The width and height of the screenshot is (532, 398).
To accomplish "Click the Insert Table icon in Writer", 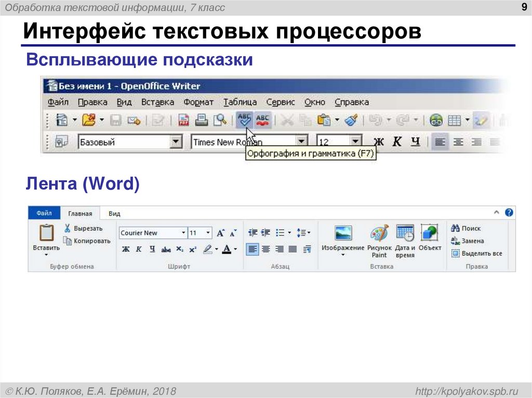I will (x=454, y=120).
